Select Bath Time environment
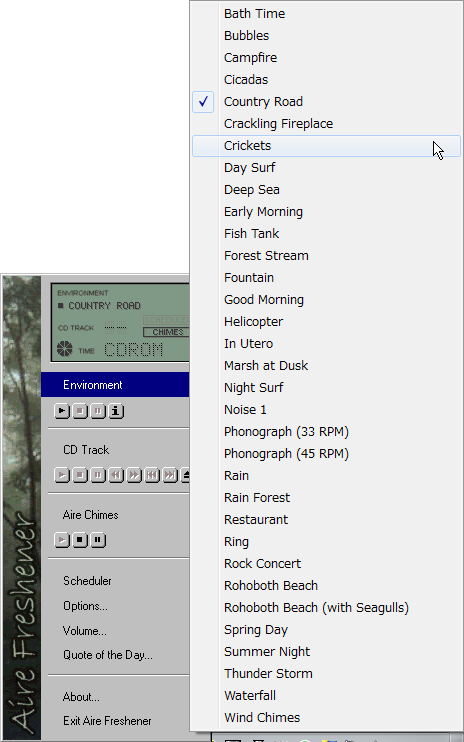The width and height of the screenshot is (464, 742). pos(326,14)
